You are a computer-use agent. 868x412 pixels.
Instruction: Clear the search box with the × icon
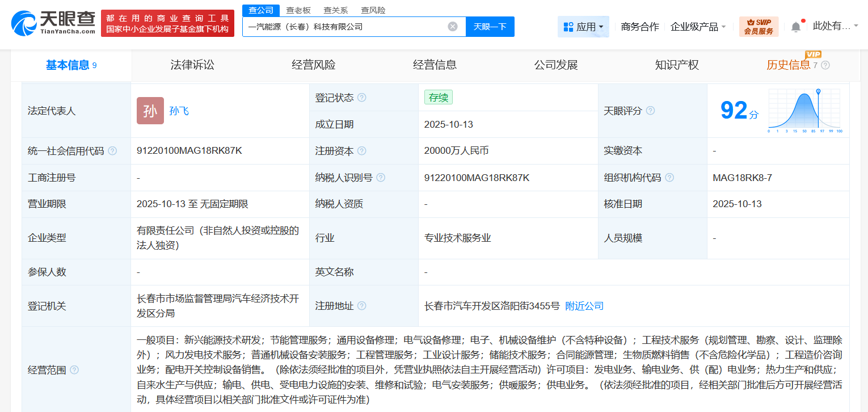pyautogui.click(x=452, y=26)
